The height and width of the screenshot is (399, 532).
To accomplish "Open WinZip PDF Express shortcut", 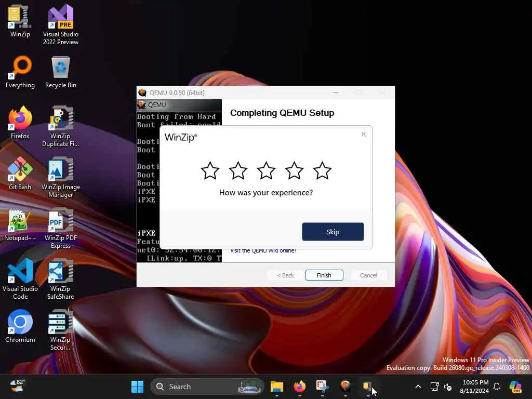I will coord(61,228).
